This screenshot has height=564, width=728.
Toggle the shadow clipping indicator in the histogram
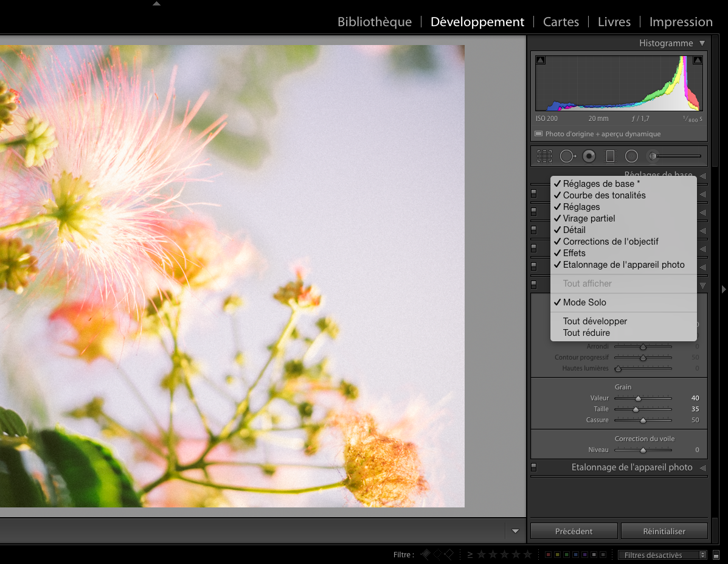(539, 60)
